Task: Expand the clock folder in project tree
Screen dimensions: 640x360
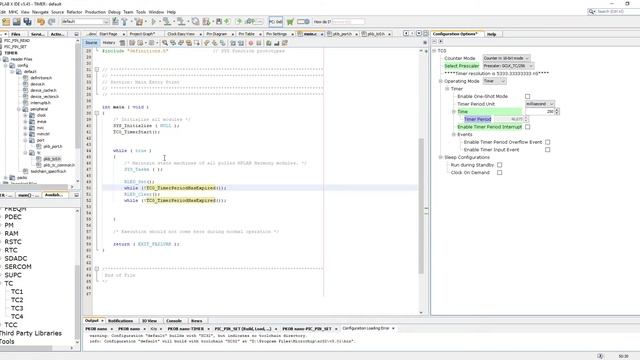Action: pos(25,115)
